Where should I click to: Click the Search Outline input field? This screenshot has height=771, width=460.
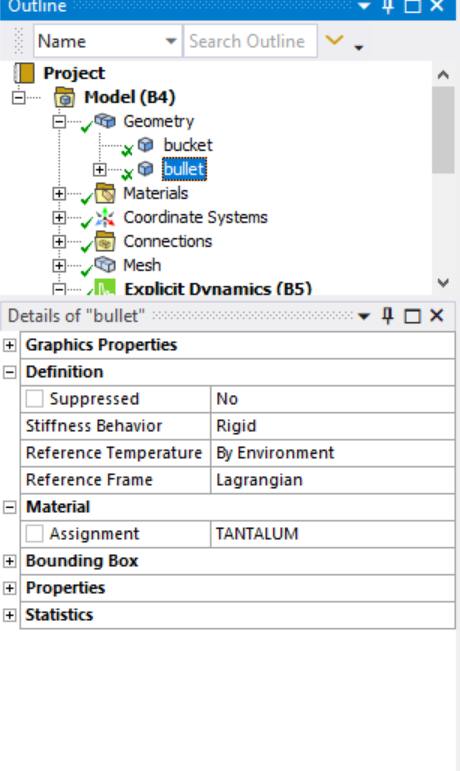point(250,41)
